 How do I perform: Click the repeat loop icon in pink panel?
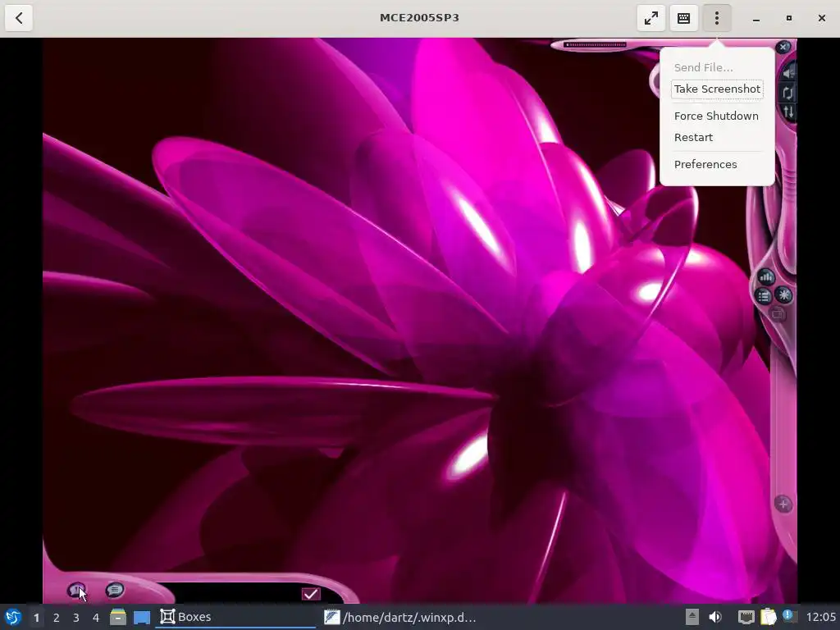788,93
